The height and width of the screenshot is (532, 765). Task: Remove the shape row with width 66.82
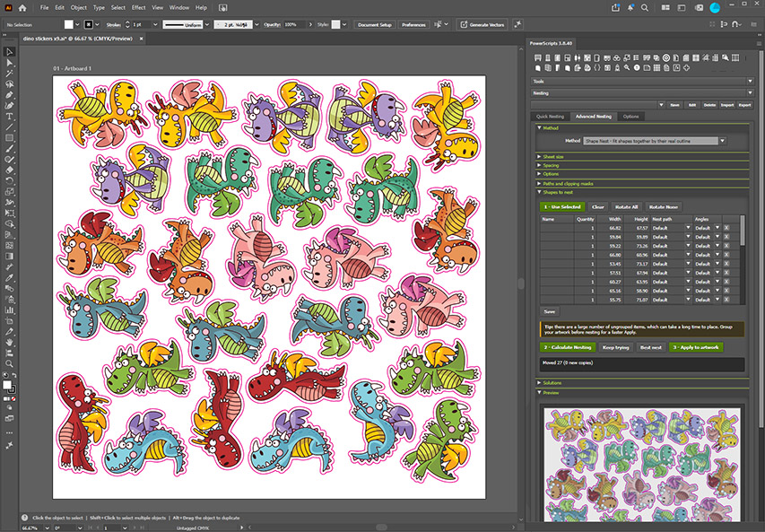click(x=726, y=228)
